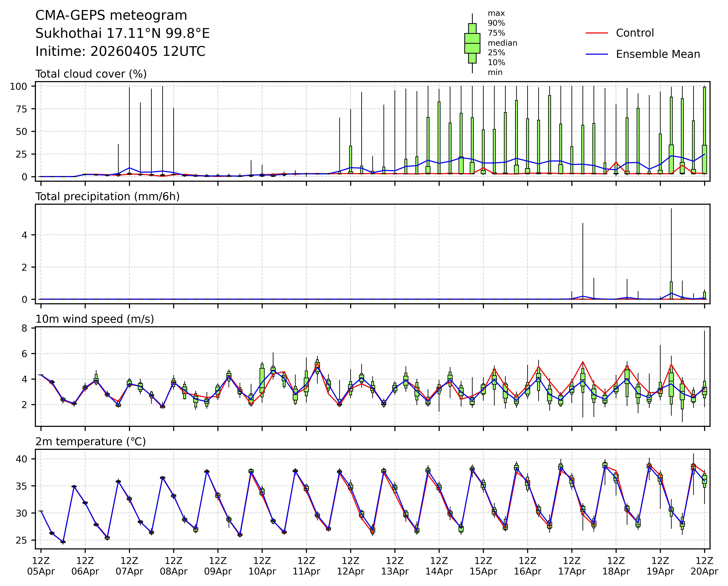
Task: Click the 'Total precipitation (mm/6h)' panel title
Action: coord(107,196)
